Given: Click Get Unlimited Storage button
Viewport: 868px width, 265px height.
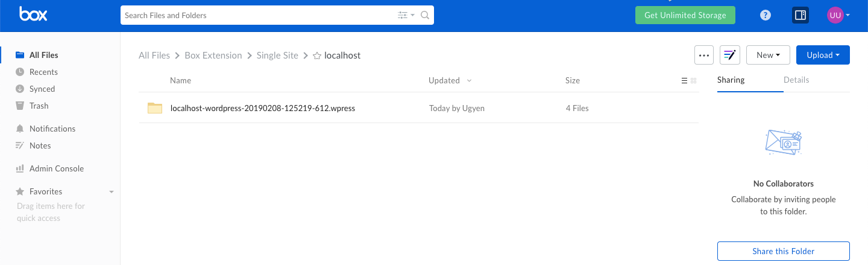Looking at the screenshot, I should coord(685,16).
